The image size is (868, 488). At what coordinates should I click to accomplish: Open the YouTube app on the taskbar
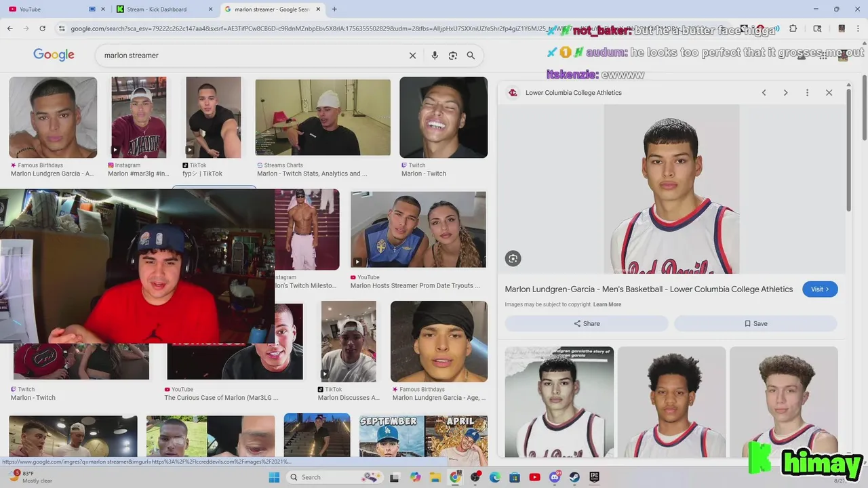[534, 477]
